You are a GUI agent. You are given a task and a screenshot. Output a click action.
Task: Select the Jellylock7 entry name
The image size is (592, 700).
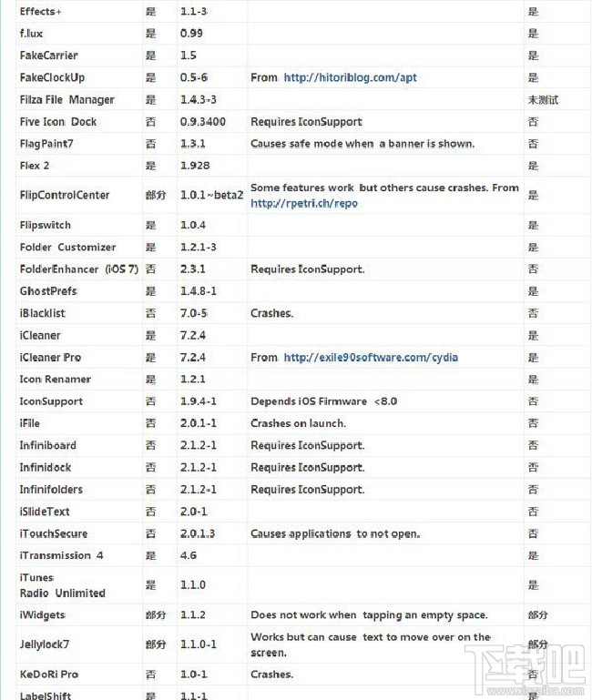pyautogui.click(x=45, y=644)
